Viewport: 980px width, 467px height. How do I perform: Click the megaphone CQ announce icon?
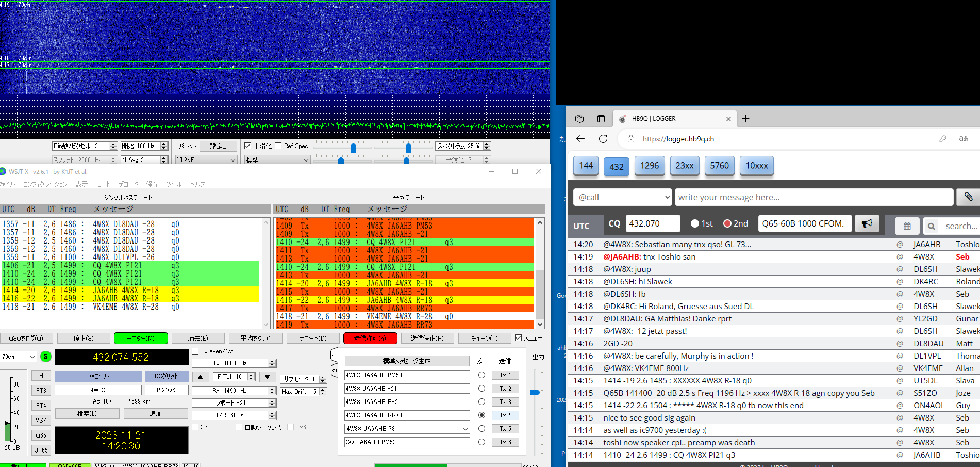point(867,223)
